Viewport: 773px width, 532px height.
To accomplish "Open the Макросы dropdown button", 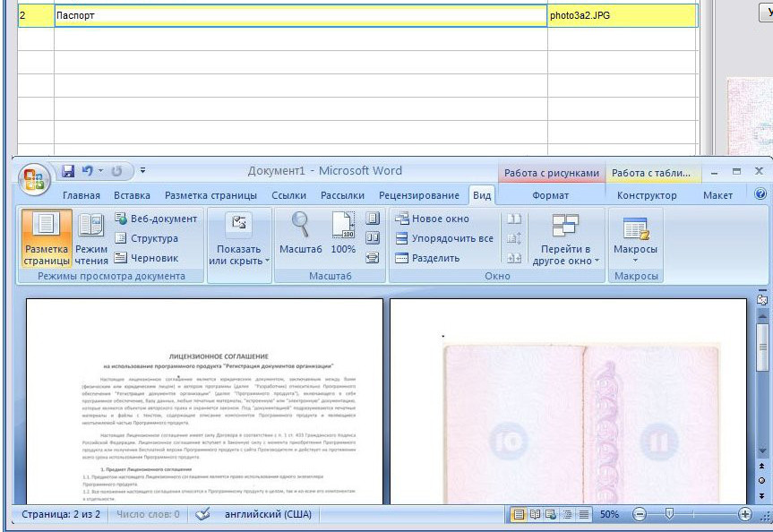I will [x=635, y=238].
